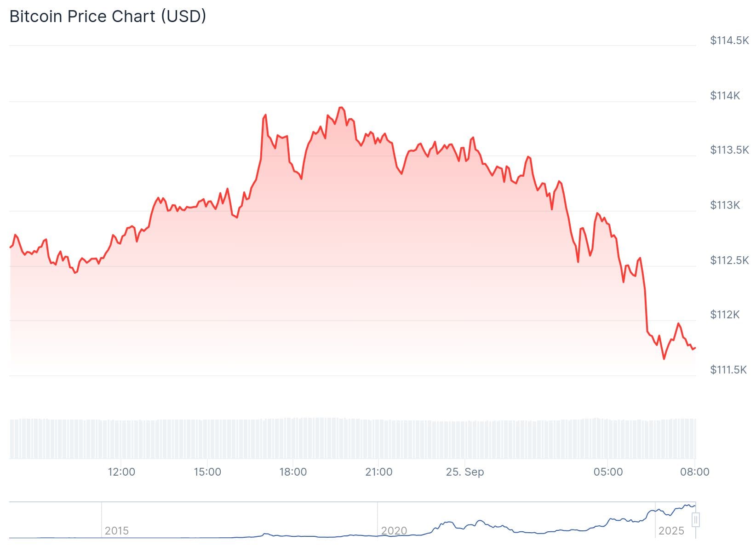Viewport: 756px width, 552px height.
Task: Select the 18:00 mark on time axis
Action: pyautogui.click(x=293, y=472)
